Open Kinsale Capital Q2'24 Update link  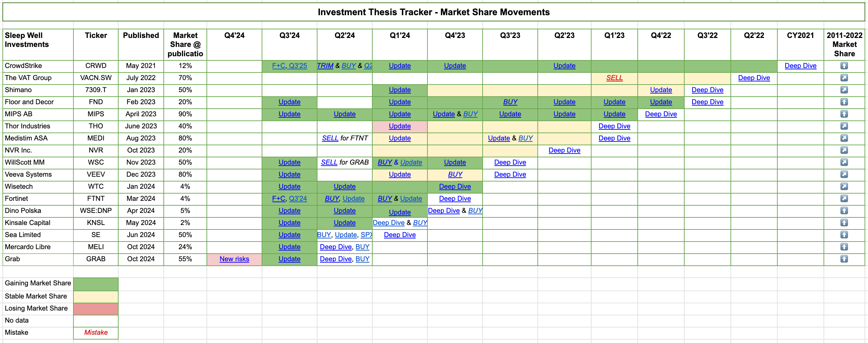click(x=344, y=223)
